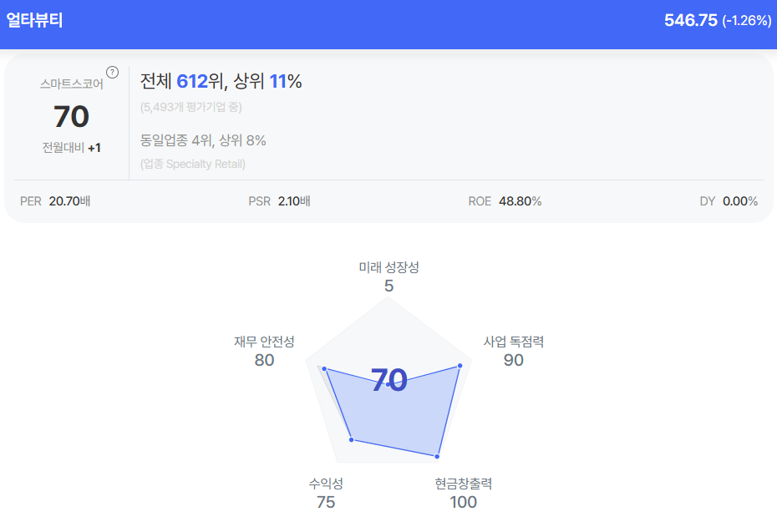Screen dimensions: 777x532
Task: Click the 스마트스코어 help question mark icon
Action: 113,73
